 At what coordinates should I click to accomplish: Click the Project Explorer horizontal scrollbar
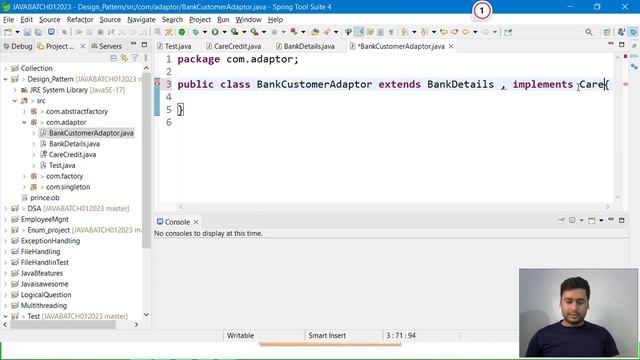(x=63, y=325)
